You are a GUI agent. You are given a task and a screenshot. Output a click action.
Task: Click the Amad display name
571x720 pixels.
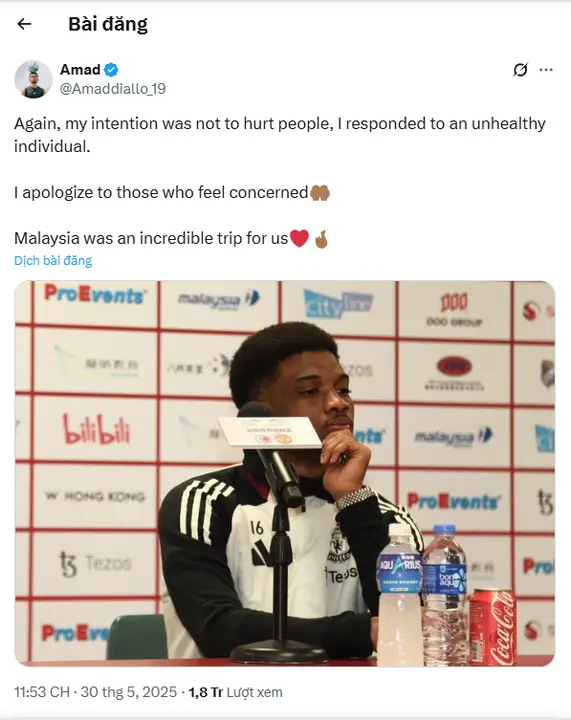coord(80,70)
